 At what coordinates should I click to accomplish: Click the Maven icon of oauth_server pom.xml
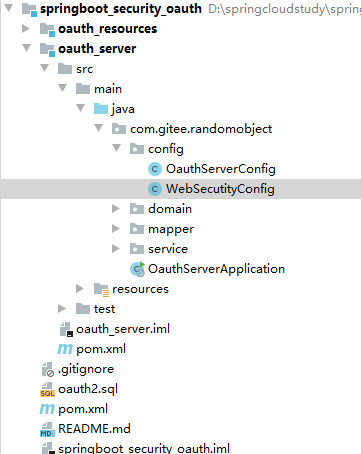coord(65,349)
